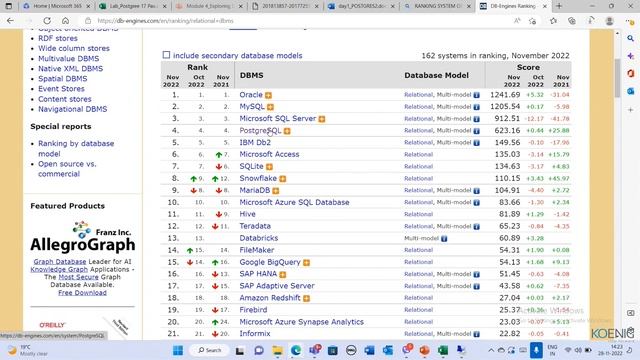Open the Firebird link

click(x=253, y=310)
